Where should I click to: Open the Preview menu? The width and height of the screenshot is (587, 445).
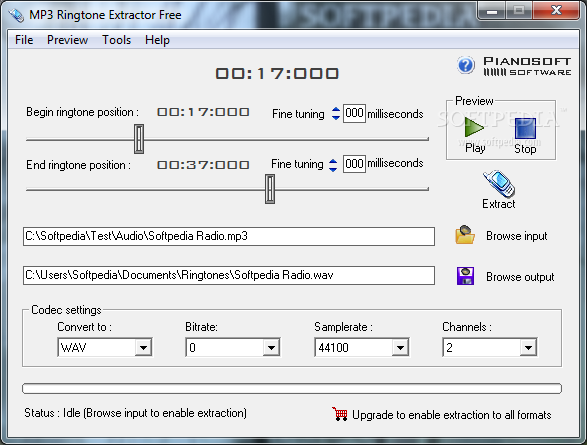tap(67, 40)
